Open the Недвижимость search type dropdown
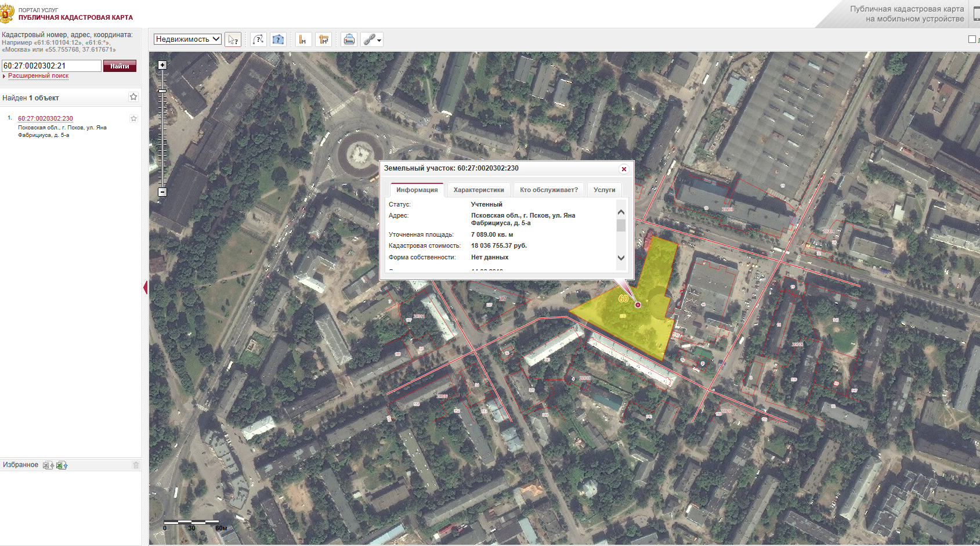The image size is (980, 546). click(187, 39)
